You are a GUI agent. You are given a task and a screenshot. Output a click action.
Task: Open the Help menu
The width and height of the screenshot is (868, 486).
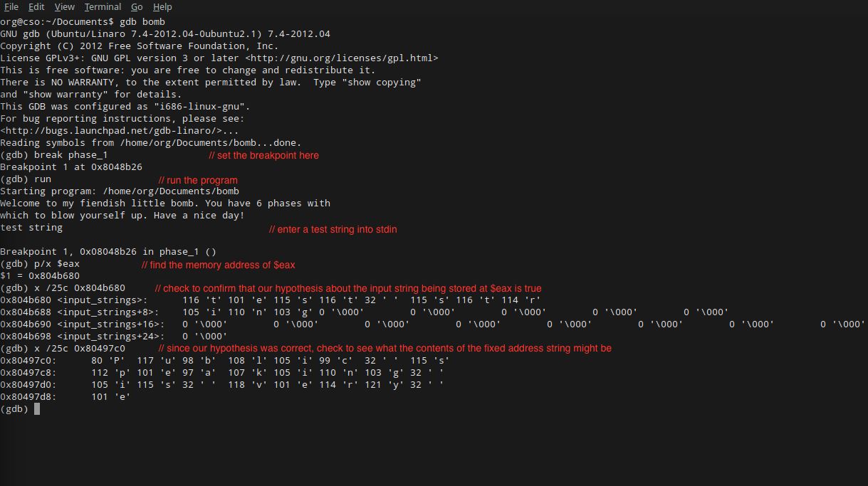[x=162, y=6]
